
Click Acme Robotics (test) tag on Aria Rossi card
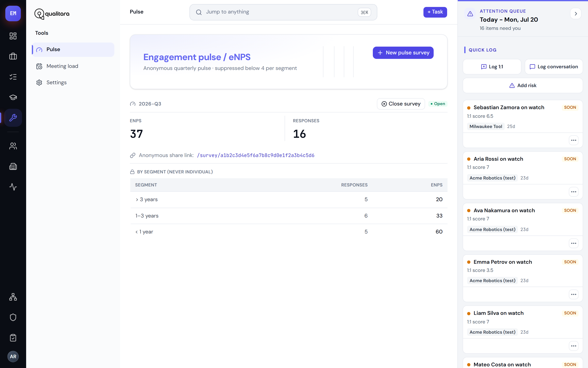pos(492,178)
